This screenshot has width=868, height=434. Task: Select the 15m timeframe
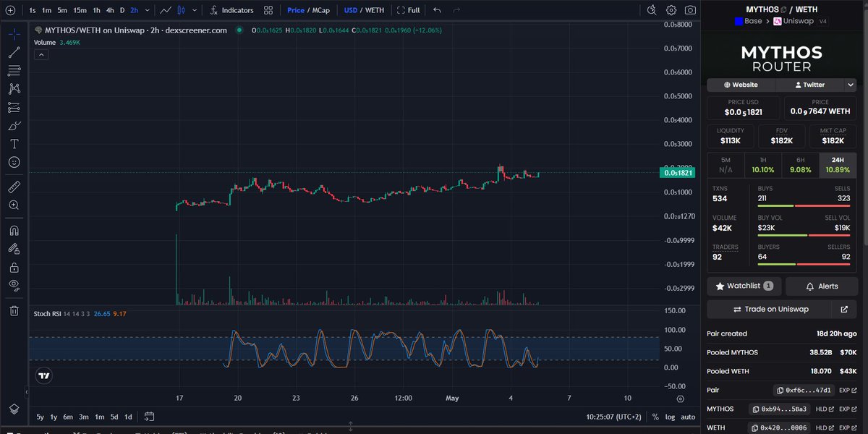point(80,10)
